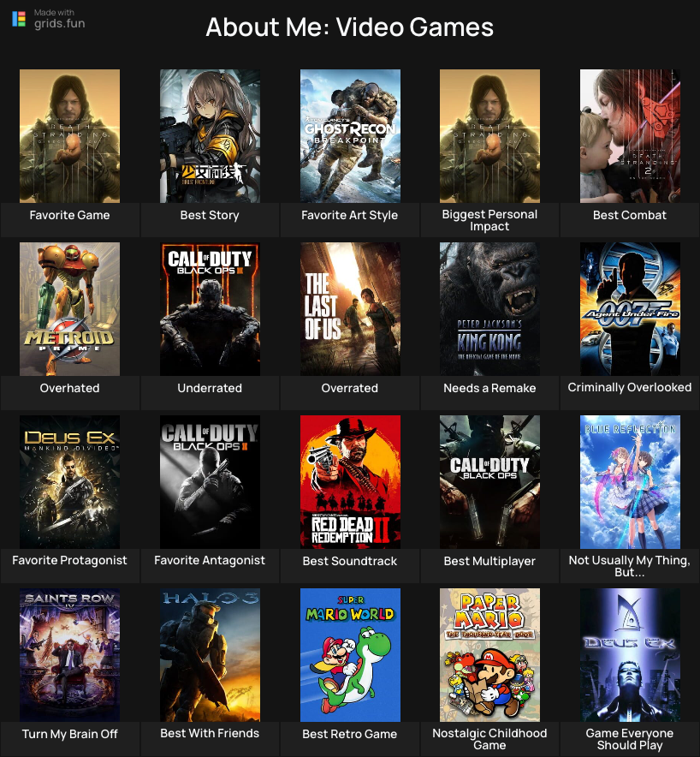Select the Halo 3 cover
Screen dimensions: 700x757
point(210,654)
